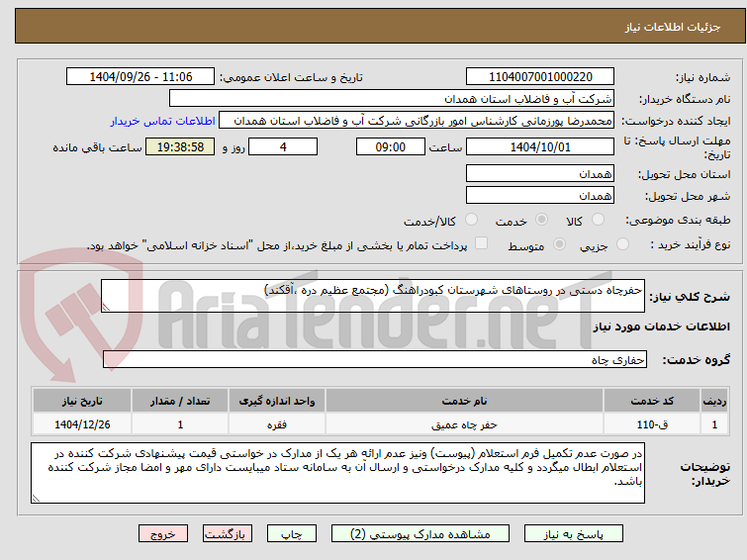Select the متوسط purchase type radio
This screenshot has width=747, height=560.
coord(559,244)
